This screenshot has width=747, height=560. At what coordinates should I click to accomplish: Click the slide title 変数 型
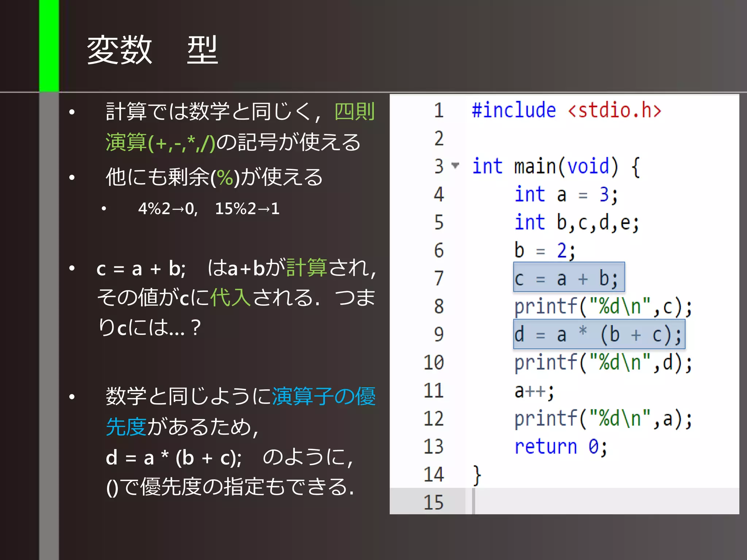coord(152,50)
